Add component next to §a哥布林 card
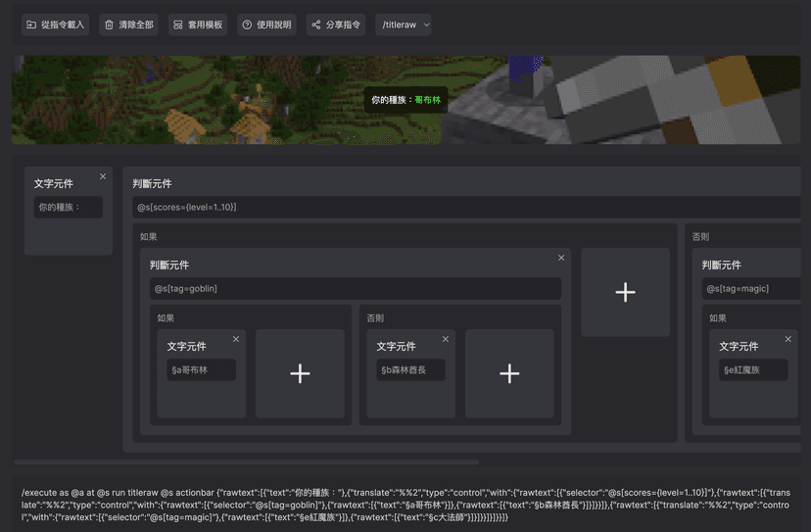 point(300,373)
